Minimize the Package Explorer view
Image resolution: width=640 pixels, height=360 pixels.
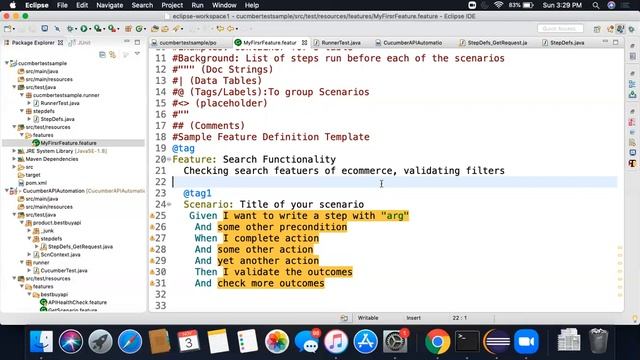(x=127, y=42)
